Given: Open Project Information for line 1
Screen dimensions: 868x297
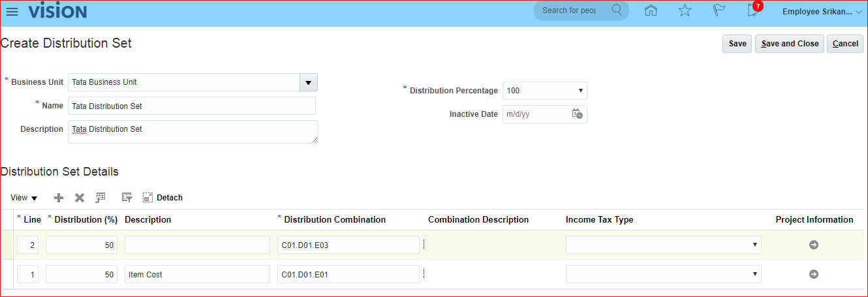Looking at the screenshot, I should [813, 274].
